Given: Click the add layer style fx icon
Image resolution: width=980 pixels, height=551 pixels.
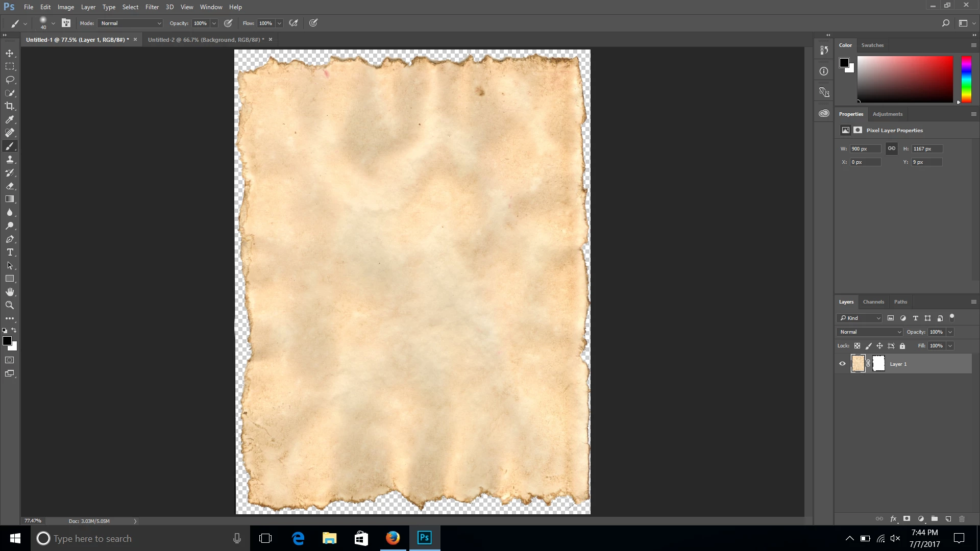Looking at the screenshot, I should [893, 519].
